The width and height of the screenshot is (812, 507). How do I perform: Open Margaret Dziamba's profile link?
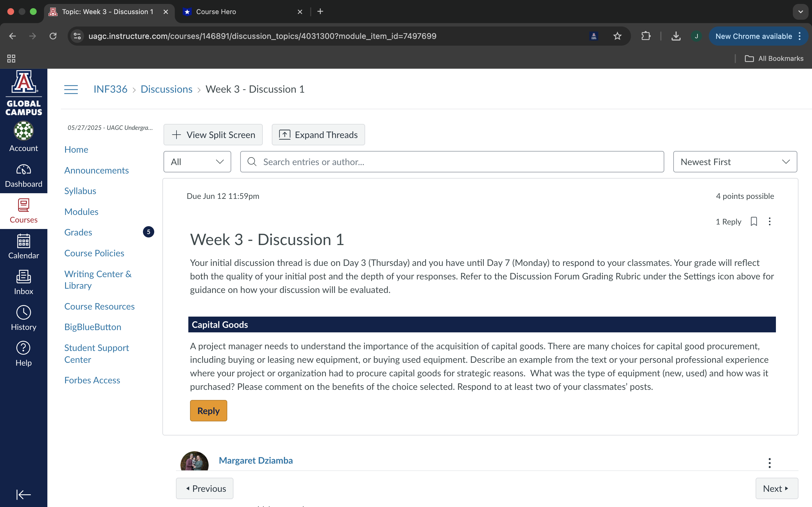255,461
